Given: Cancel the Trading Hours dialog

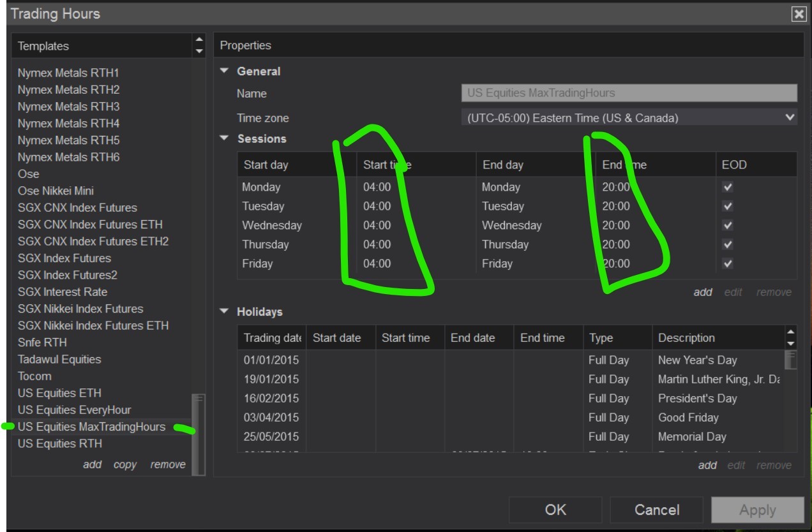Looking at the screenshot, I should [x=656, y=510].
